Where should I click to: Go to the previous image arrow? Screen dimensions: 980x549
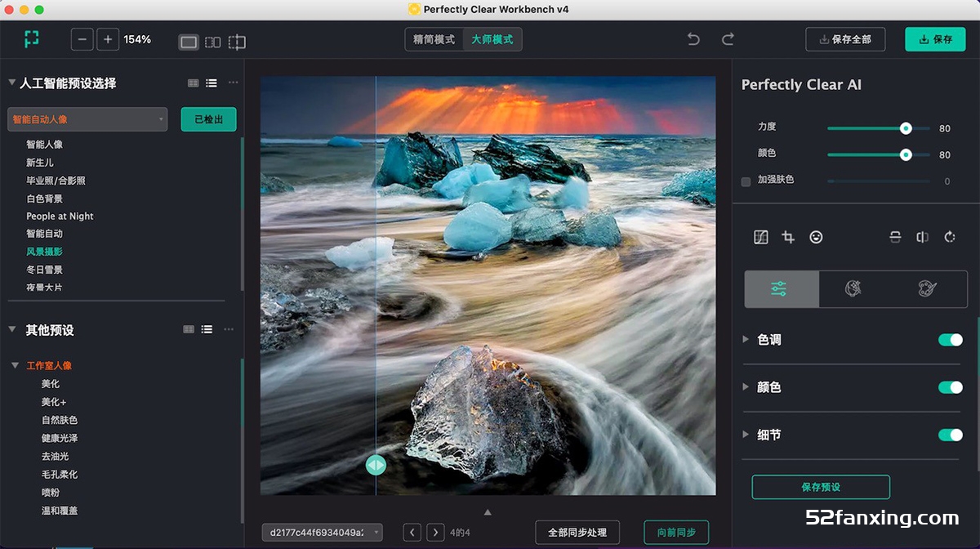tap(412, 533)
